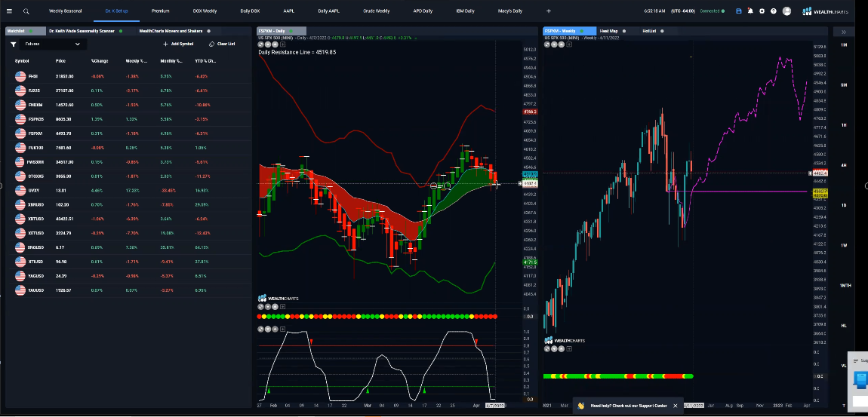Click the eraser icon beside Clear List
This screenshot has height=417, width=868.
(211, 44)
